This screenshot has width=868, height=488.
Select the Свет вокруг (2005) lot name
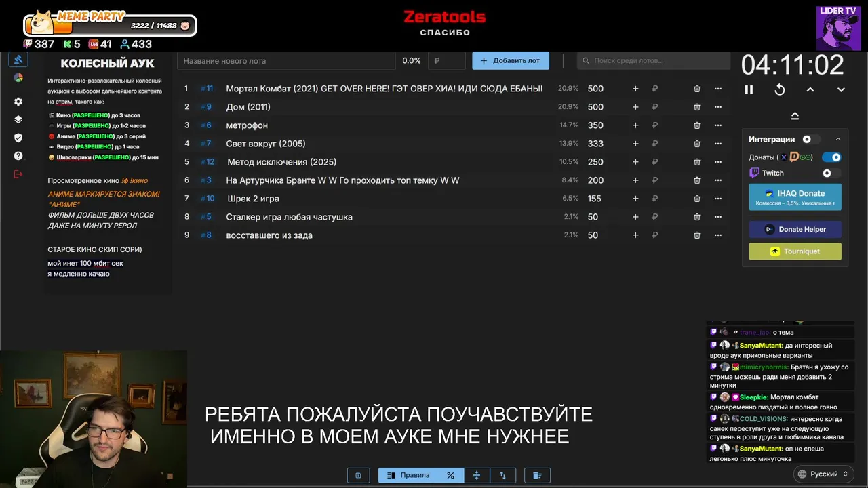point(266,144)
